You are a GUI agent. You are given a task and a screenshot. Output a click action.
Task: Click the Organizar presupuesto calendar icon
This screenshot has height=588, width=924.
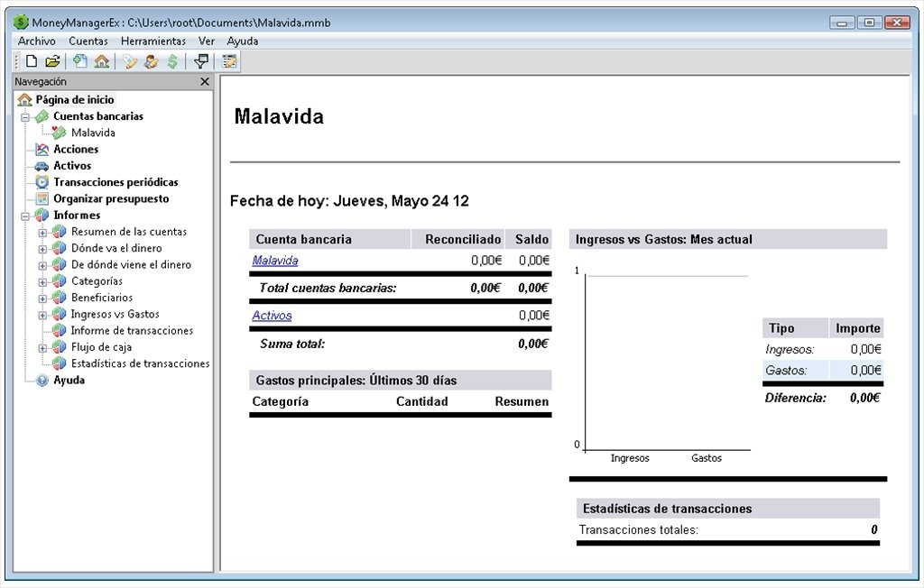pos(42,198)
